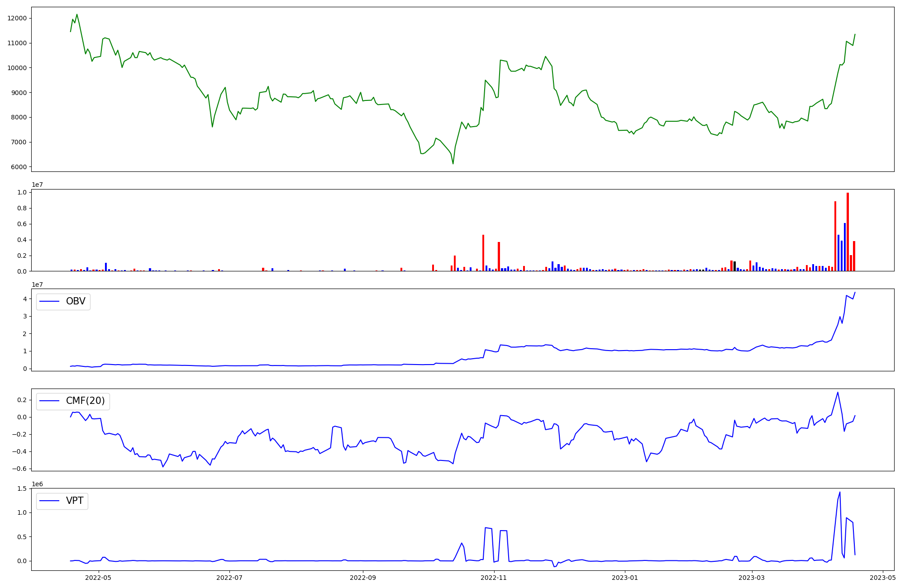This screenshot has height=588, width=905.
Task: Click the 12000 y-axis tick label
Action: click(17, 19)
